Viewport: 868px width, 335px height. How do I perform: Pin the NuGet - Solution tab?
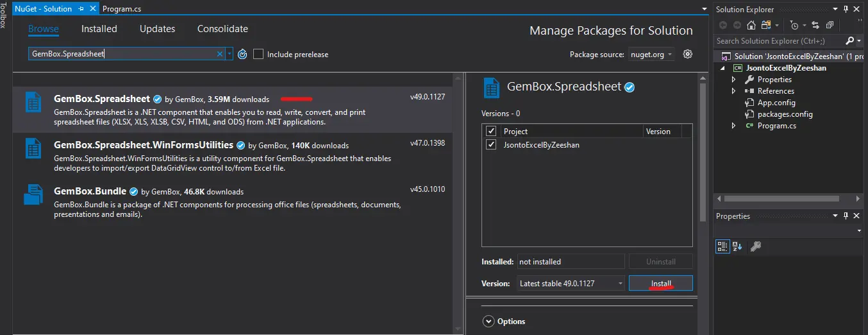[x=81, y=9]
